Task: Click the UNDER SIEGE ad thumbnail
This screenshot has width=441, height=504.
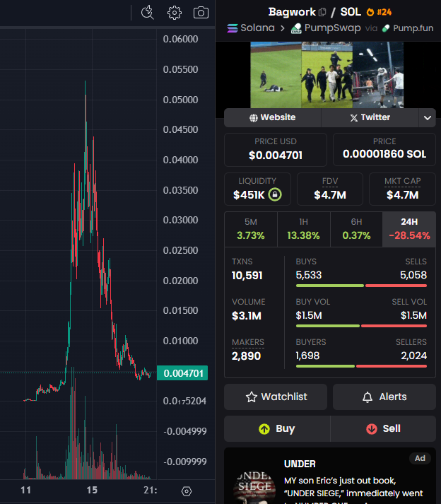Action: click(x=254, y=486)
